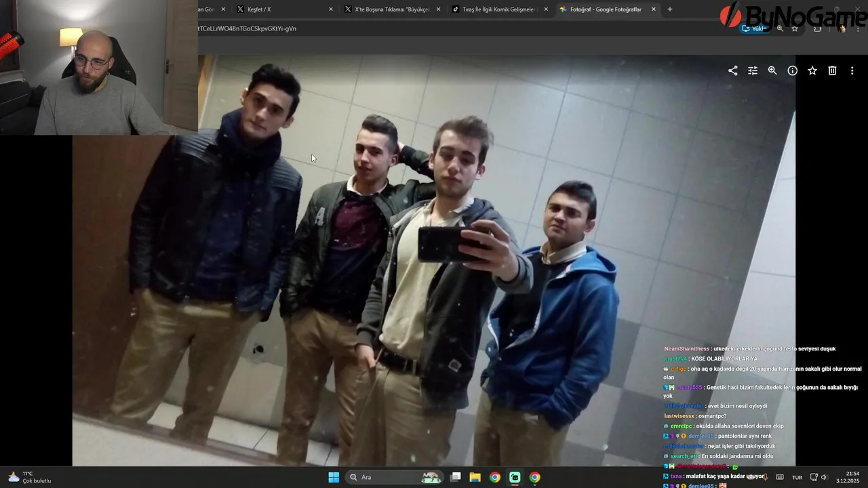Open the touch keyboard tray icon
The image size is (868, 488).
(780, 477)
